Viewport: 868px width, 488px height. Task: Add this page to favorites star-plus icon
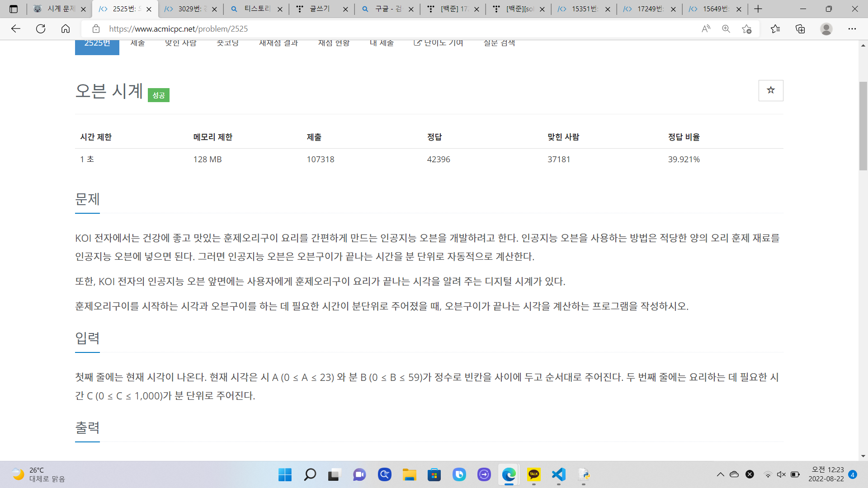746,29
